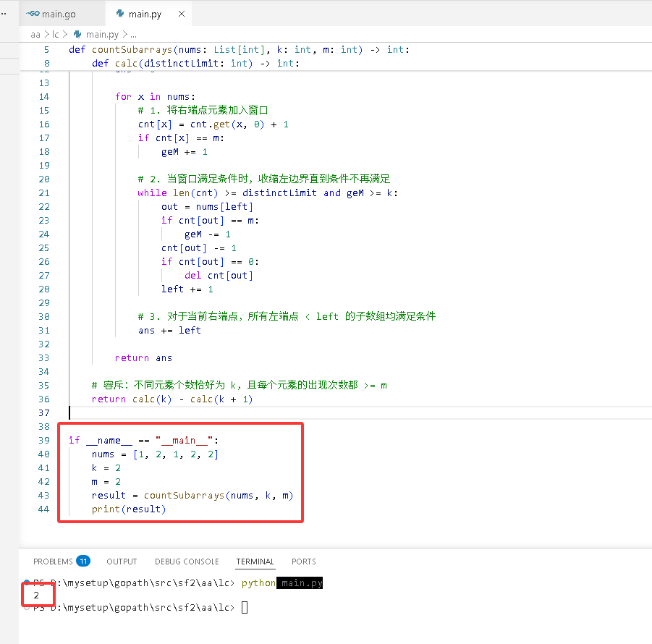Screen dimensions: 652x644
Task: Open the 'aa' breadcrumb folder
Action: click(35, 35)
